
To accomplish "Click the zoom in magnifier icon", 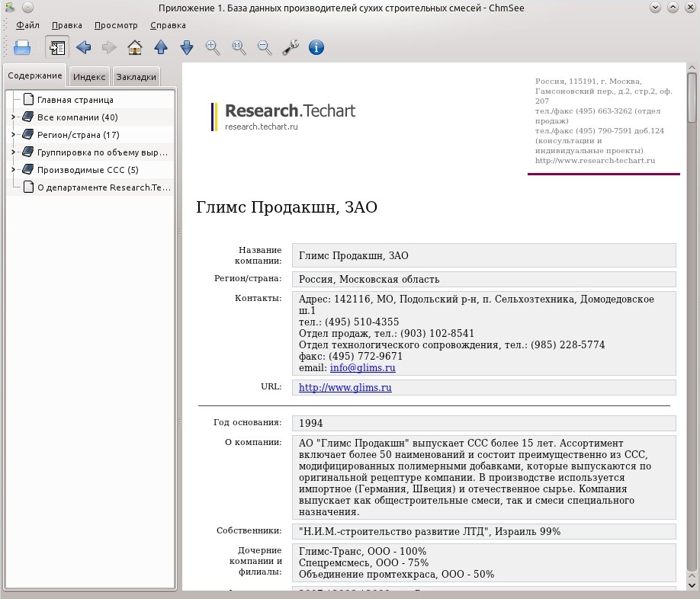I will [213, 47].
